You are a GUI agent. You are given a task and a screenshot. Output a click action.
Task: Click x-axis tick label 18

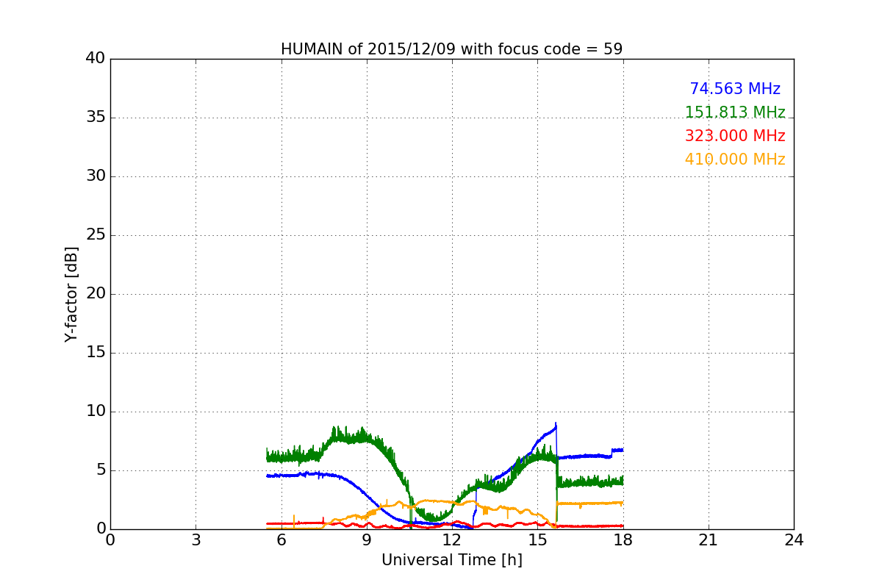click(623, 540)
